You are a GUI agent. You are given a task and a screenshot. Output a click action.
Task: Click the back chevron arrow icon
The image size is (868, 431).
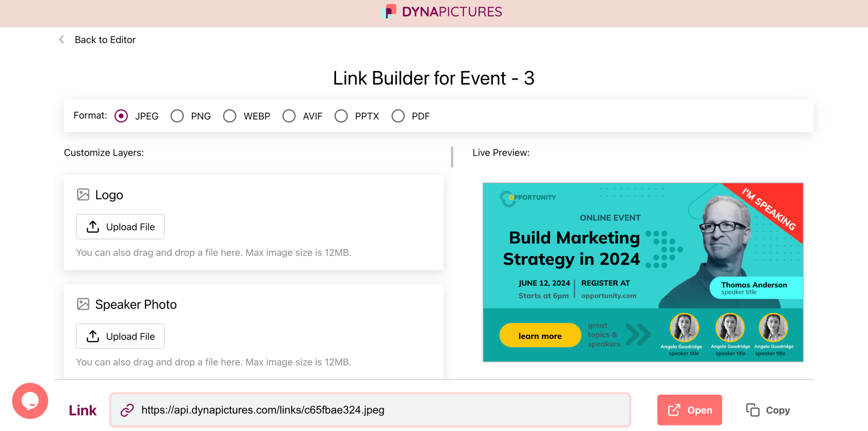pos(61,39)
